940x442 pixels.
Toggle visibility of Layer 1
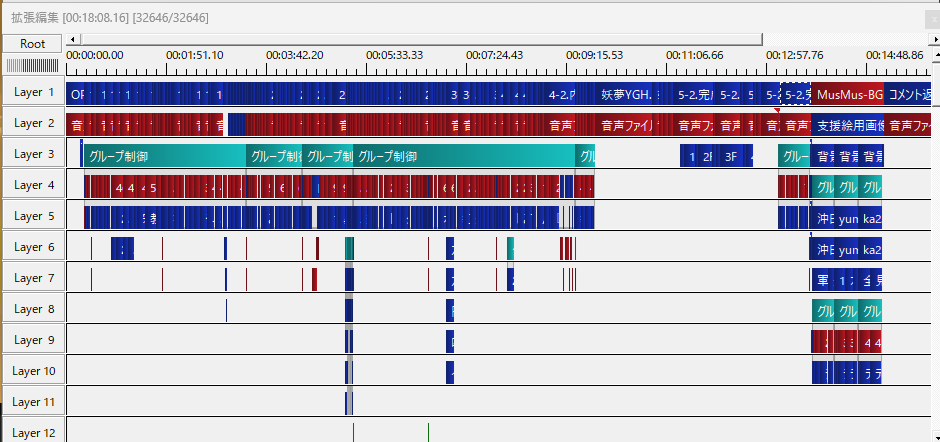coord(33,92)
